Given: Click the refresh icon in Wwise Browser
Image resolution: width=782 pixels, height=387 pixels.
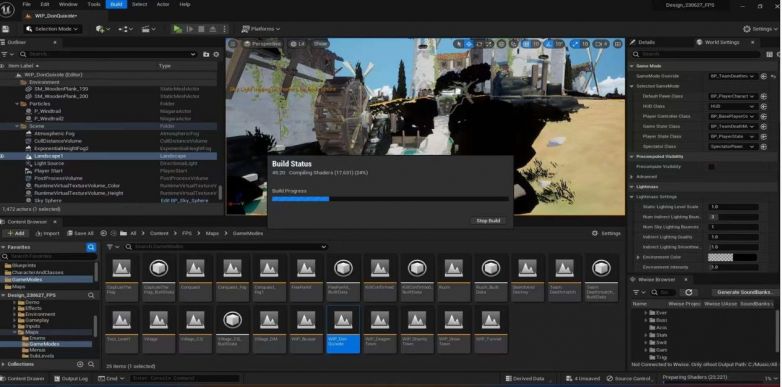Looking at the screenshot, I should click(x=689, y=292).
